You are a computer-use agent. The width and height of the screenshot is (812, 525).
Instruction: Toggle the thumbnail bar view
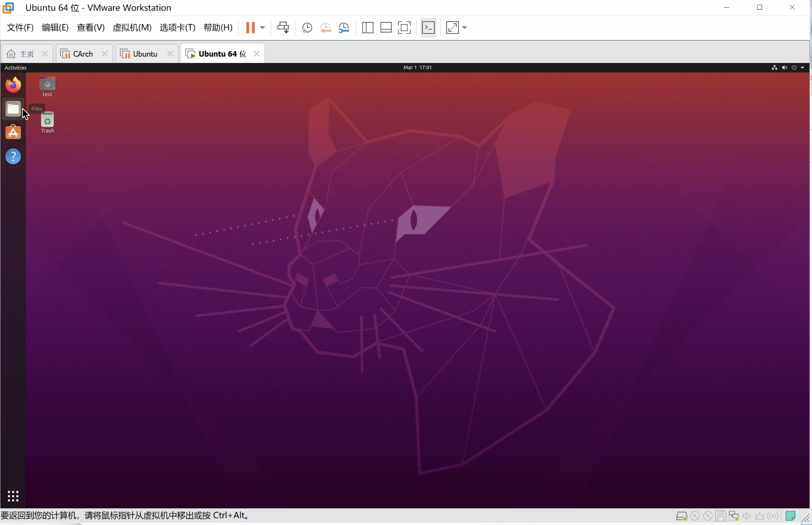pyautogui.click(x=386, y=28)
